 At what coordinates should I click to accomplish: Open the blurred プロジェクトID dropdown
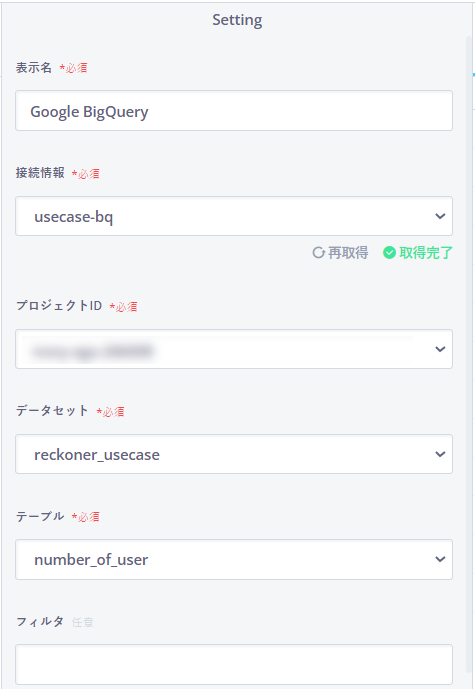pyautogui.click(x=234, y=349)
